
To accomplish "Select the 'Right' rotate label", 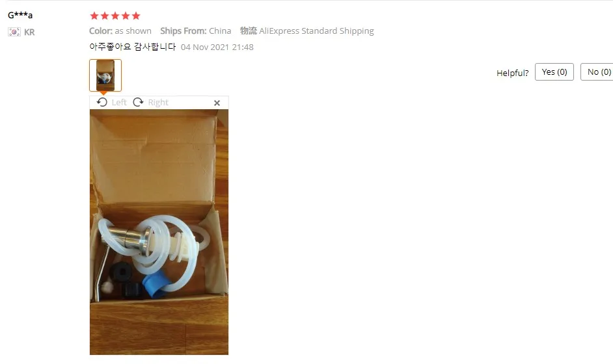I will [x=158, y=102].
